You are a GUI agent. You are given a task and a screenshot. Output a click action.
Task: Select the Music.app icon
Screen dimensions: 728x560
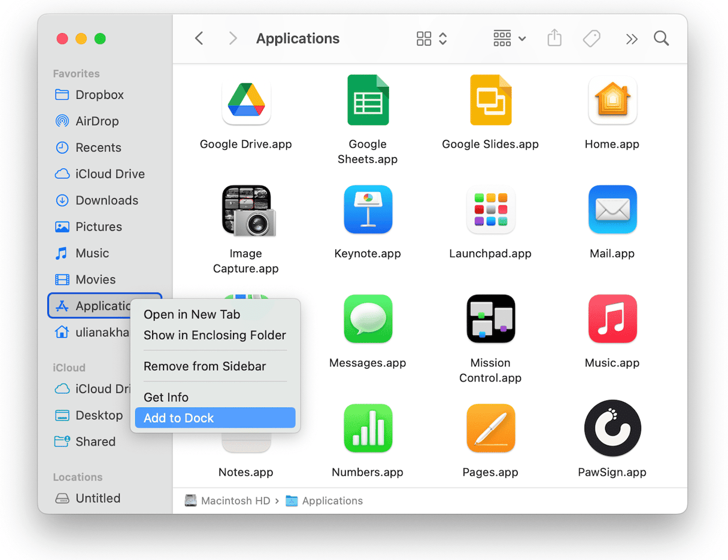612,318
